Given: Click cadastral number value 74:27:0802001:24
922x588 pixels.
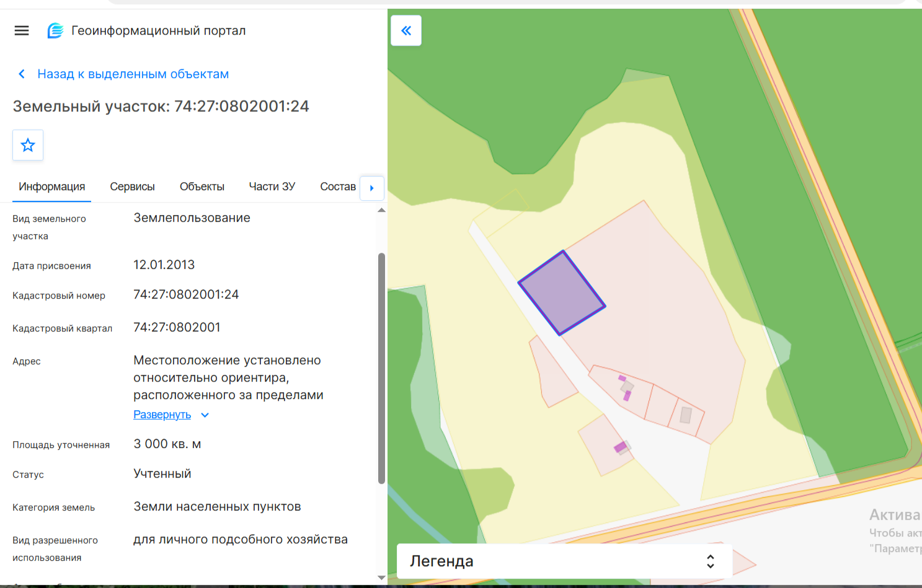Looking at the screenshot, I should click(186, 294).
